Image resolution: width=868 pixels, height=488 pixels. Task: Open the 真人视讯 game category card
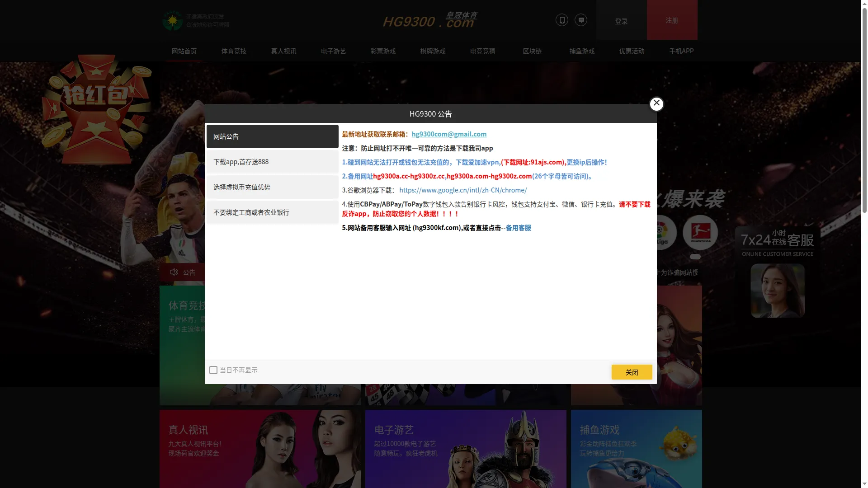260,449
